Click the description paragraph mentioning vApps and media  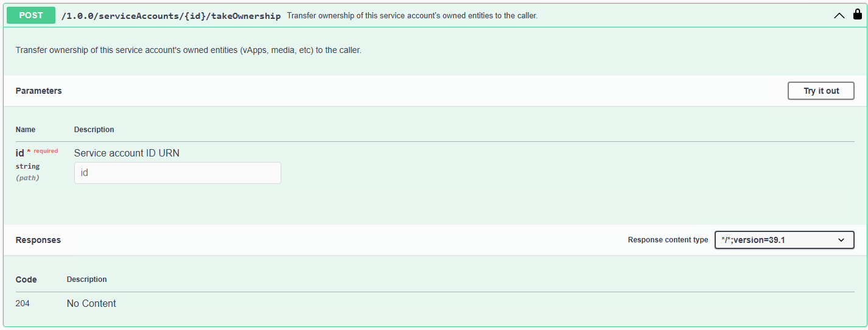point(189,50)
